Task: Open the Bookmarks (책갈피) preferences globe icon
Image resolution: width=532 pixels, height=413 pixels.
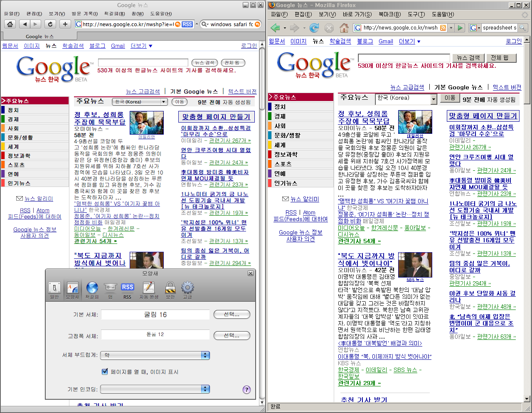Action: (x=92, y=290)
